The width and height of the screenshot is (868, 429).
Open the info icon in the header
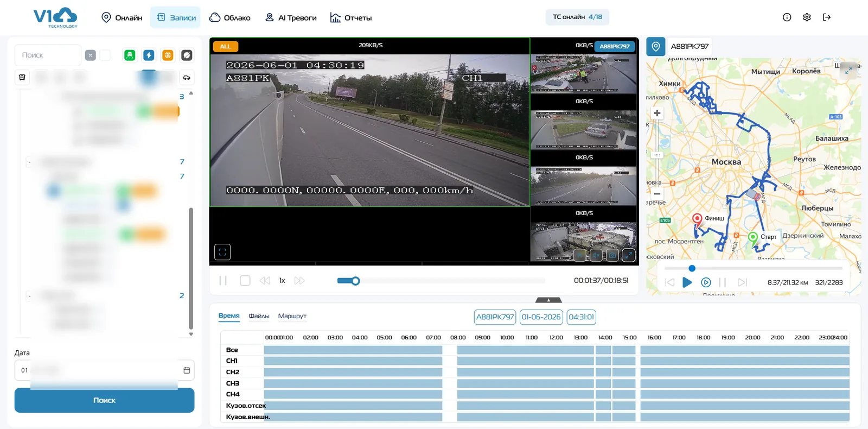787,17
